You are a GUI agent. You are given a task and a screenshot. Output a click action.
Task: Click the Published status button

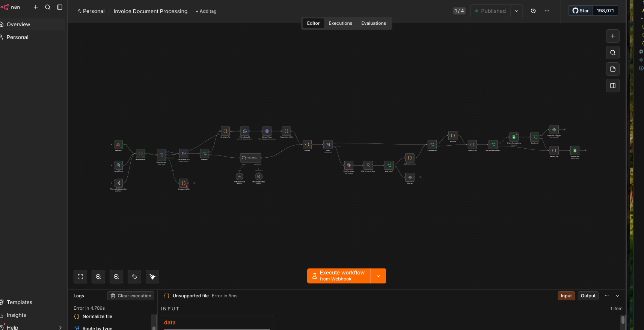[490, 11]
